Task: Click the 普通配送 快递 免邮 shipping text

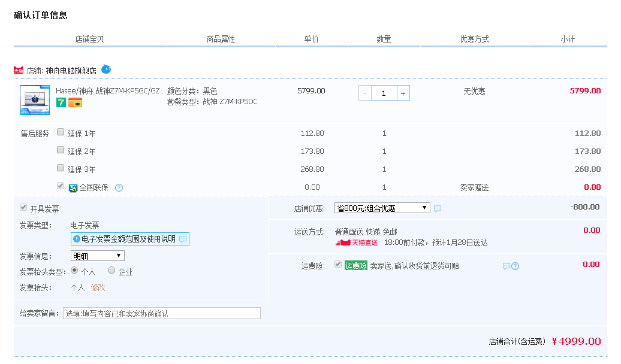Action: pos(366,232)
